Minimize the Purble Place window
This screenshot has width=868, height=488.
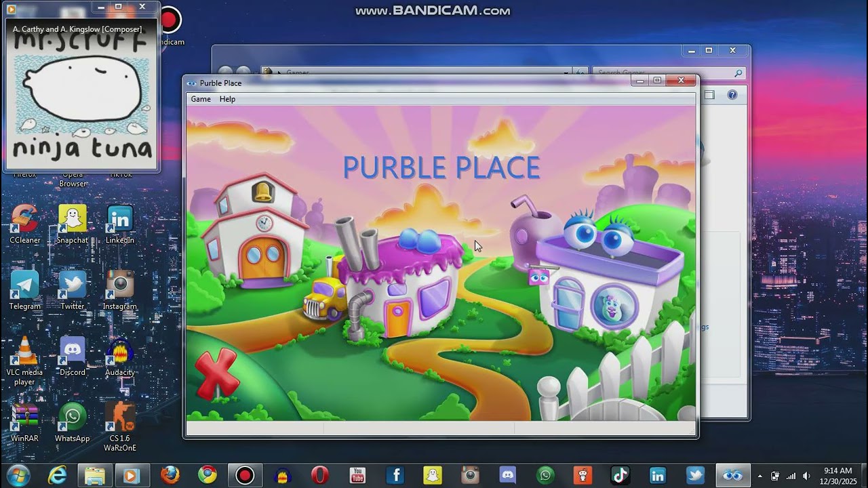pyautogui.click(x=639, y=81)
